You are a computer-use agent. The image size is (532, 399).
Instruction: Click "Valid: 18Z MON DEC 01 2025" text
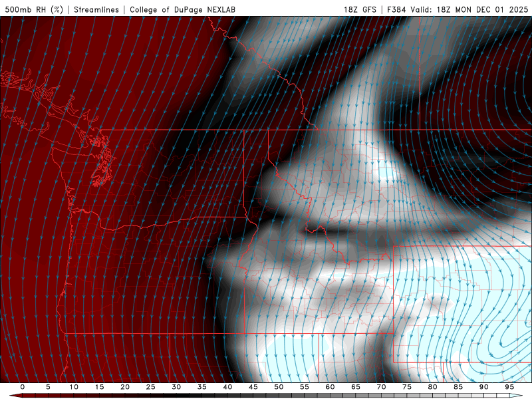469,9
